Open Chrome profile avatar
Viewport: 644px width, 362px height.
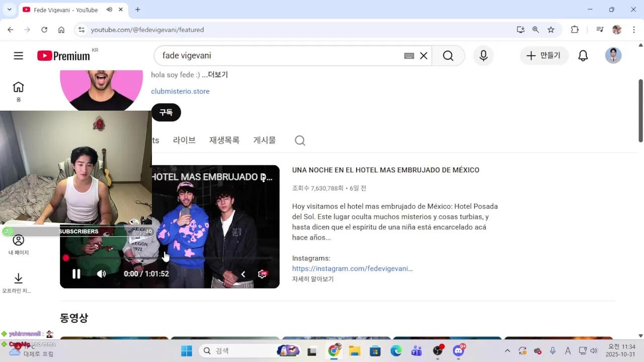point(617,30)
